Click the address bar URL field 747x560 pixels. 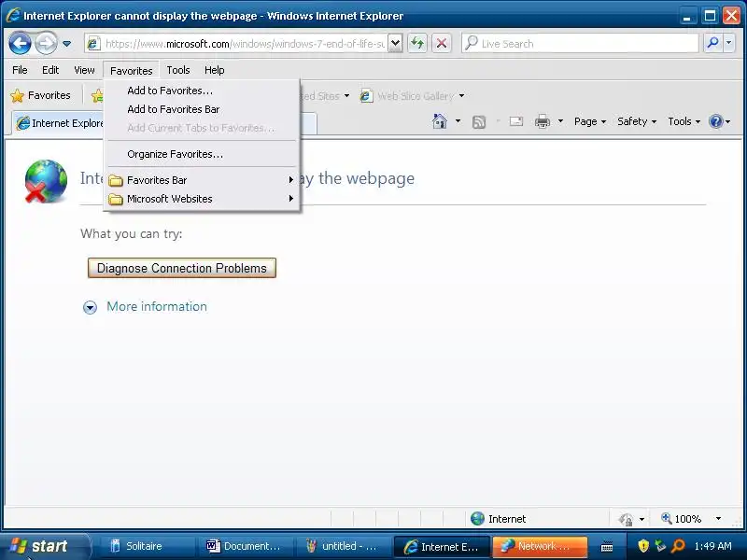243,44
